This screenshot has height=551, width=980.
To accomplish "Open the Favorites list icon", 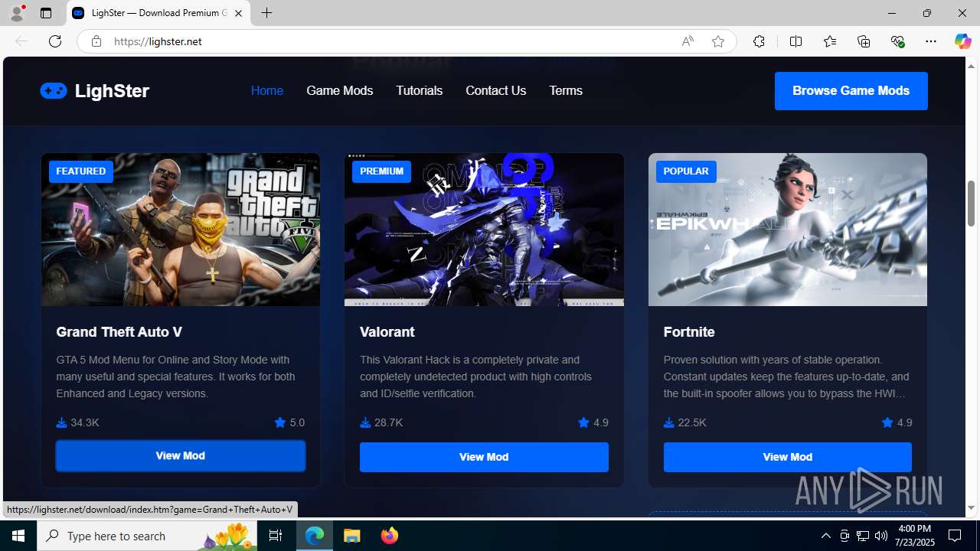I will click(829, 41).
